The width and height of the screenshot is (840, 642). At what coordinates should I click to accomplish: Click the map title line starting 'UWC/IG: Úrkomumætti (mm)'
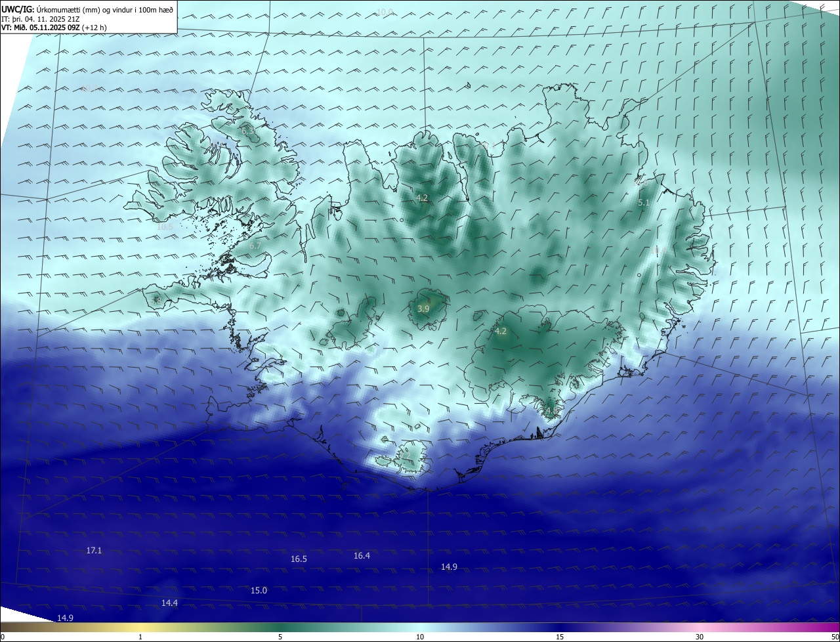(87, 9)
